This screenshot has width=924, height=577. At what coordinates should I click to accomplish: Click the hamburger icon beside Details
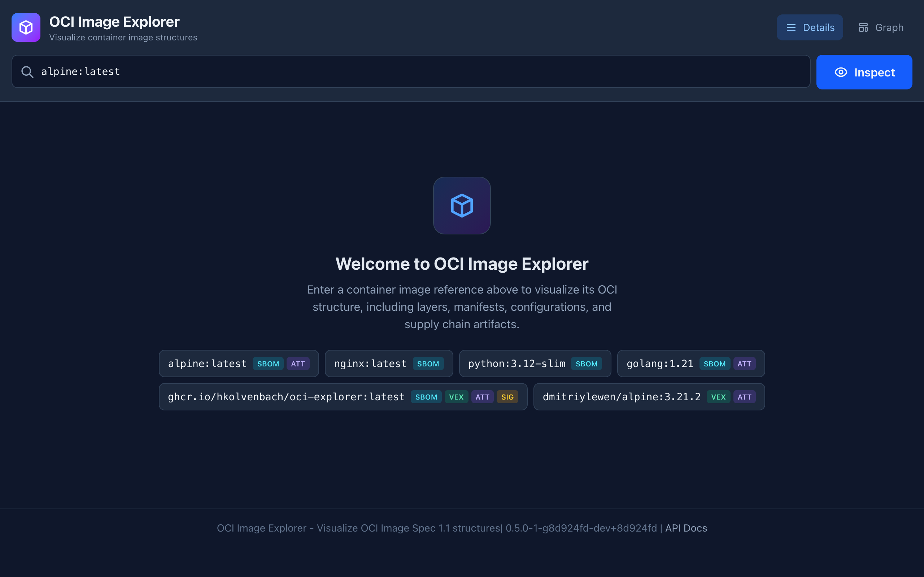(x=792, y=27)
